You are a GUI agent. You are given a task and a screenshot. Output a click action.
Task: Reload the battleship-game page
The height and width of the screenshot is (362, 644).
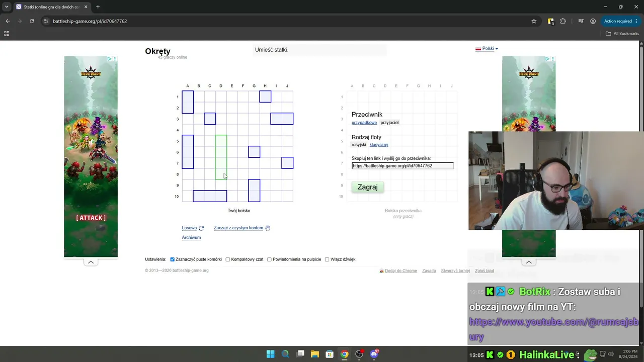click(x=32, y=21)
